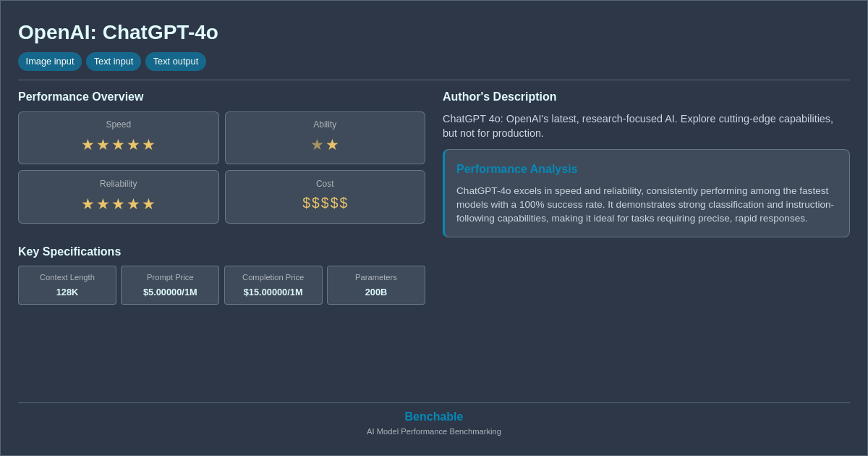The image size is (868, 456).
Task: Click the Benchable footer link
Action: pyautogui.click(x=434, y=416)
